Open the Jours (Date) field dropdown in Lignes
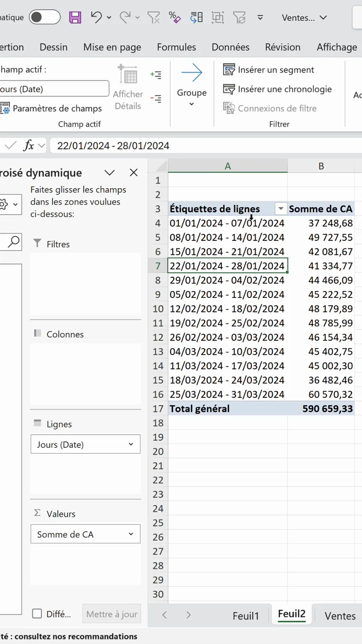This screenshot has width=362, height=644. [131, 444]
